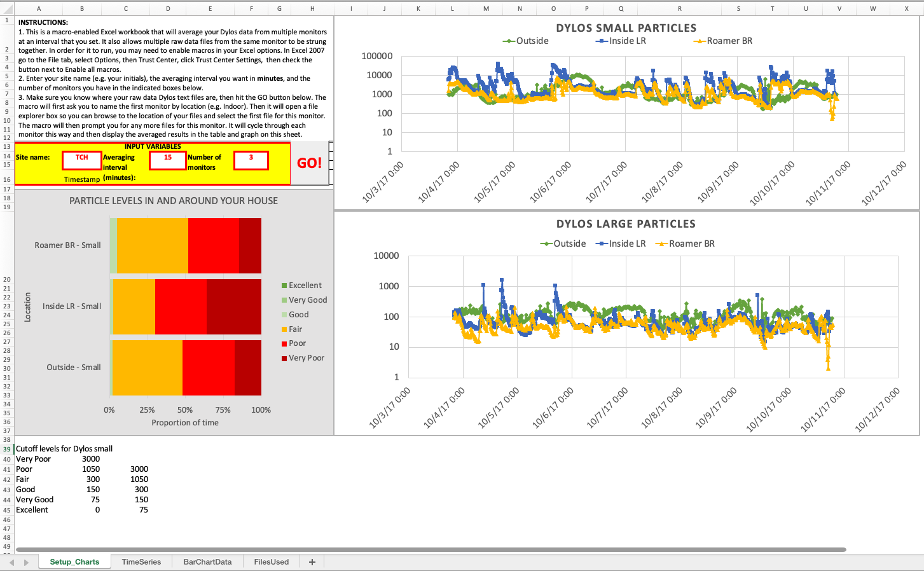The image size is (924, 571).
Task: Select the Poor legend entry
Action: (294, 343)
